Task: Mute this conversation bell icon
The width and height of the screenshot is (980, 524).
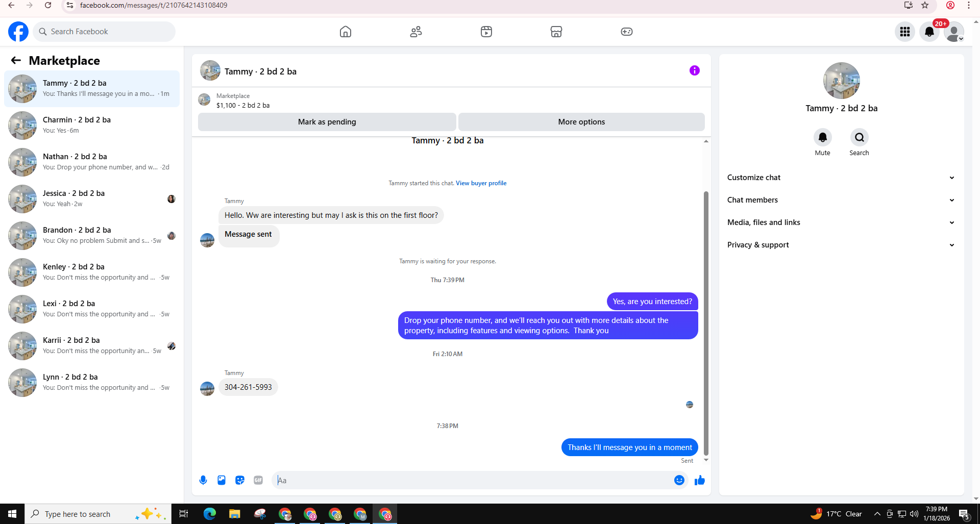Action: click(x=823, y=137)
